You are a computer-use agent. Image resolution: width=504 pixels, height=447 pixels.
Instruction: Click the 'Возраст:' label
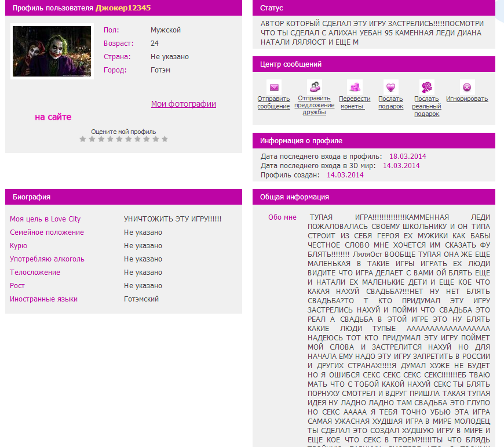(118, 43)
